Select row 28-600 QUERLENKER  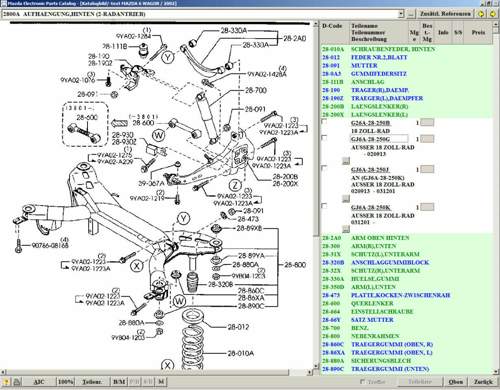pyautogui.click(x=406, y=303)
